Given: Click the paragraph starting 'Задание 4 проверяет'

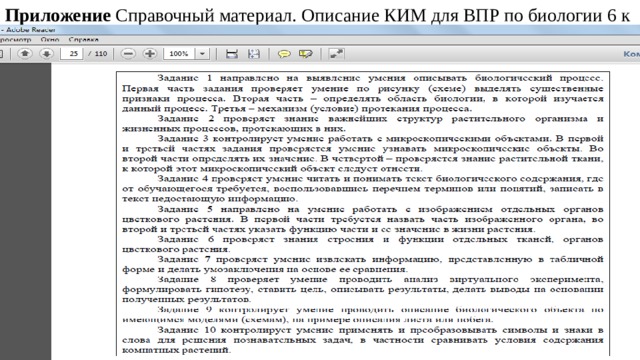Looking at the screenshot, I should pos(362,189).
